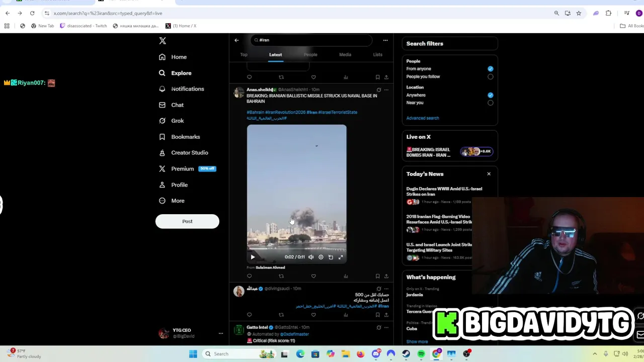
Task: Open the More menu in sidebar
Action: click(x=172, y=201)
